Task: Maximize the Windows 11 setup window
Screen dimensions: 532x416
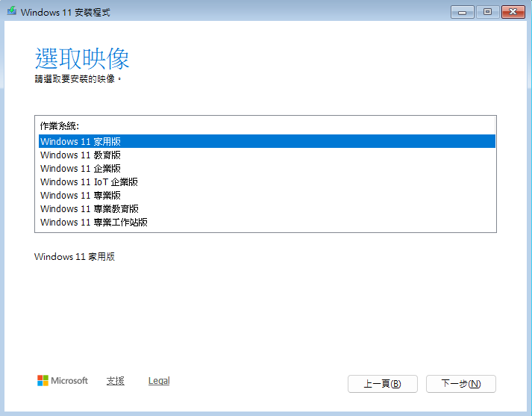Action: [487, 12]
